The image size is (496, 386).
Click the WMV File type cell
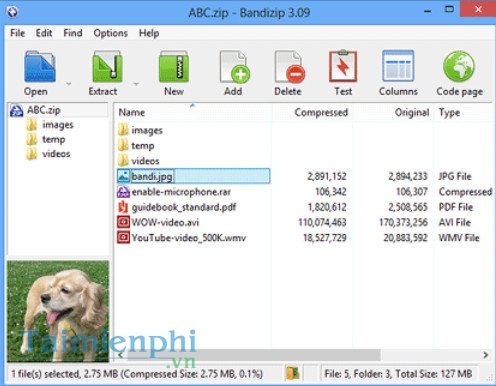[x=459, y=238]
